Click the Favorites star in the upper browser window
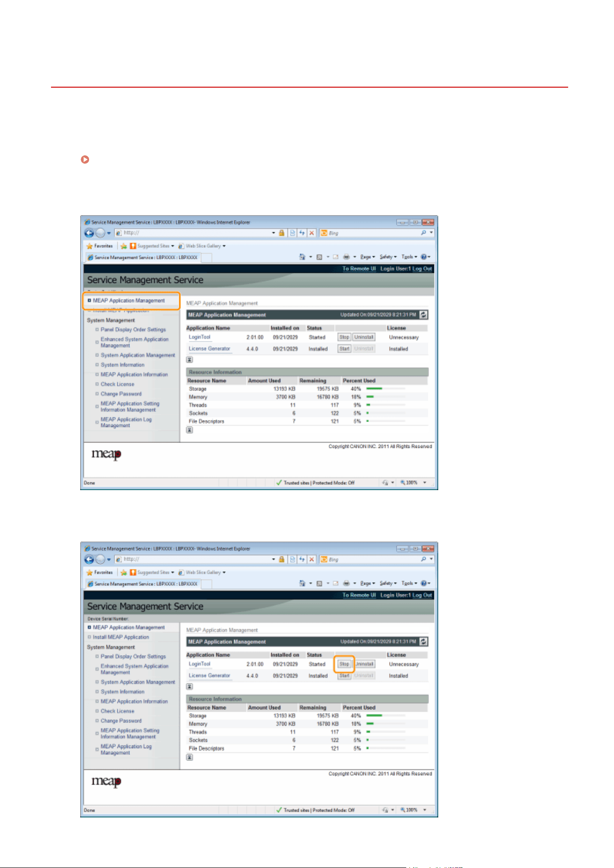614x868 pixels. click(90, 246)
